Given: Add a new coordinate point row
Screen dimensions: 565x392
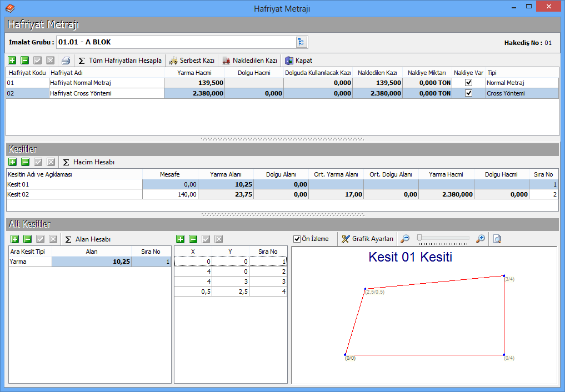Looking at the screenshot, I should point(181,239).
